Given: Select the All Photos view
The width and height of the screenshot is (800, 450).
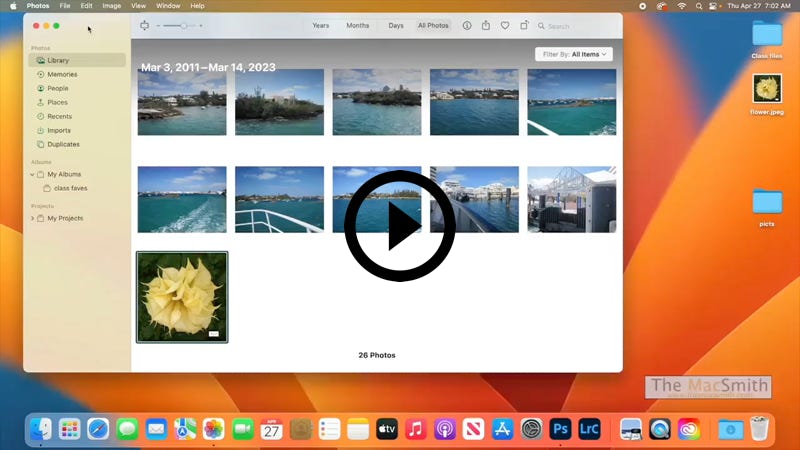Looking at the screenshot, I should 433,26.
